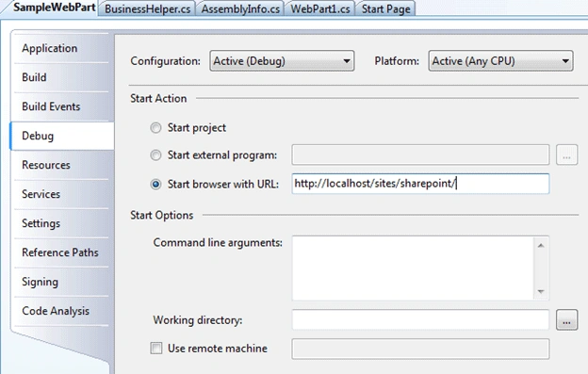Open the Reference Paths page
This screenshot has width=588, height=374.
62,252
